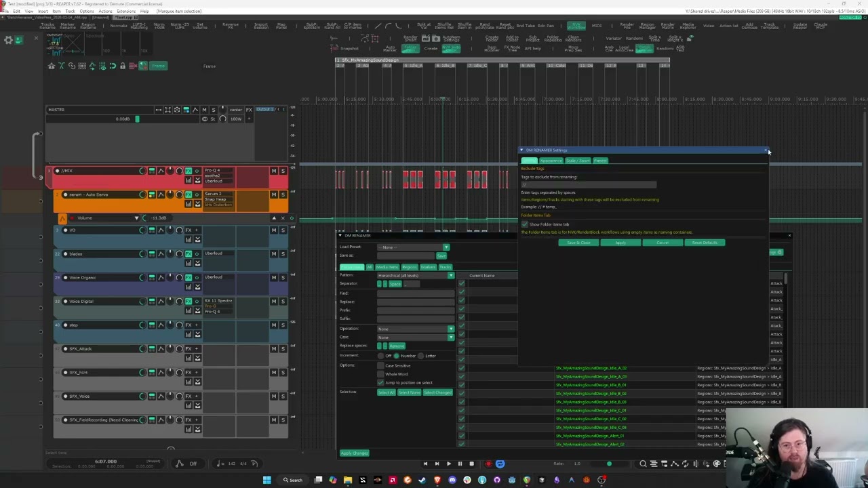Screen dimensions: 868x488
Task: Select the Regions tab in DM Renamer
Action: pos(410,267)
